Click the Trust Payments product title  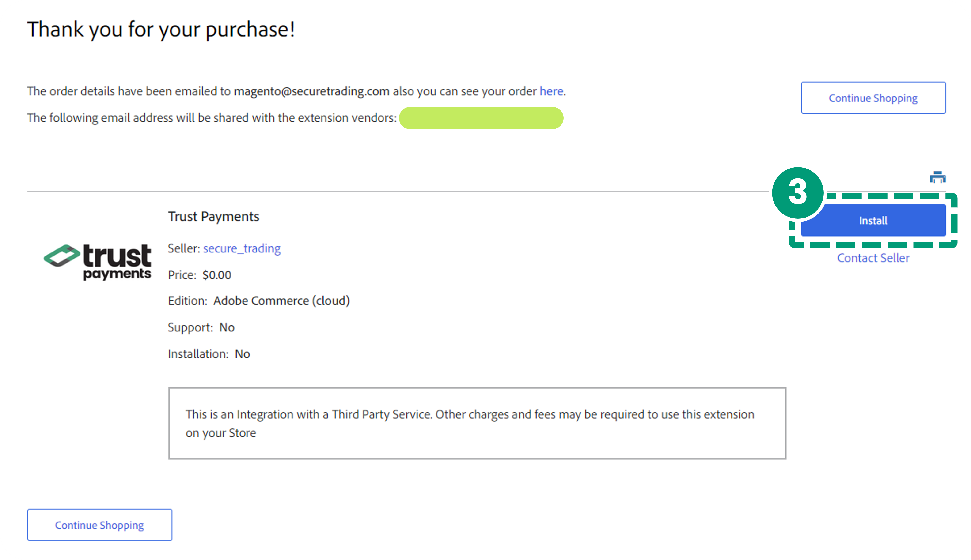click(x=213, y=217)
